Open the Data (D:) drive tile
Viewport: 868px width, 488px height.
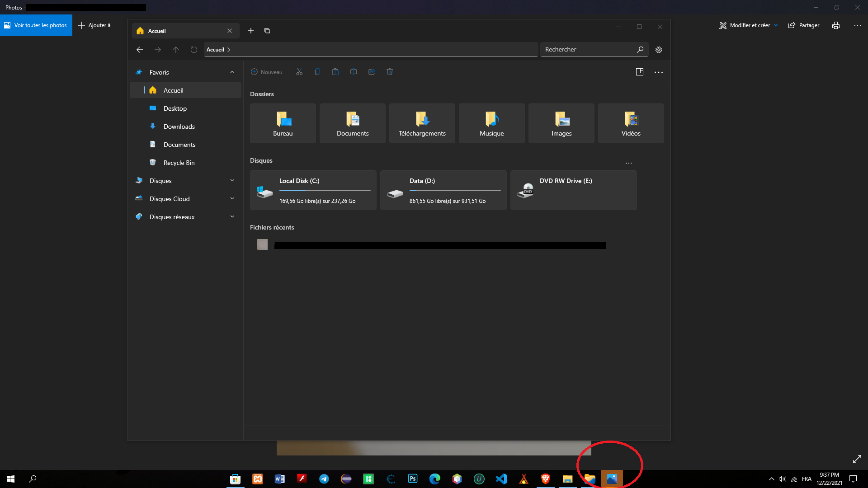pos(443,190)
